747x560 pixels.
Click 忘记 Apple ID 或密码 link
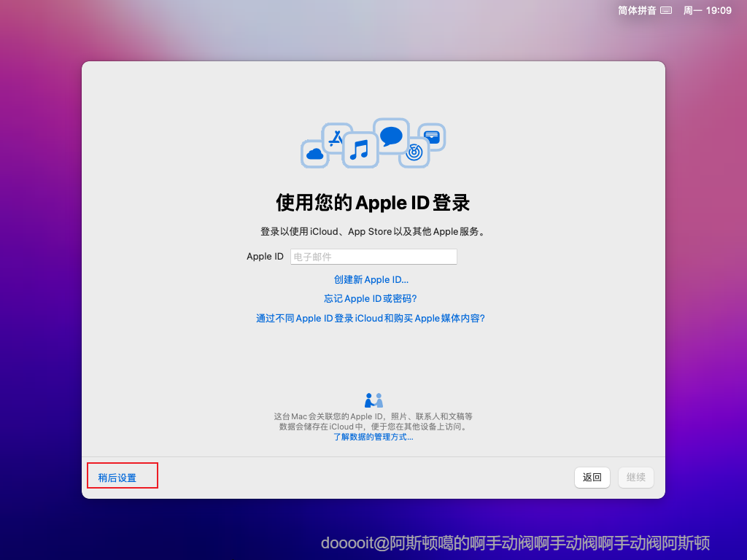(x=370, y=298)
